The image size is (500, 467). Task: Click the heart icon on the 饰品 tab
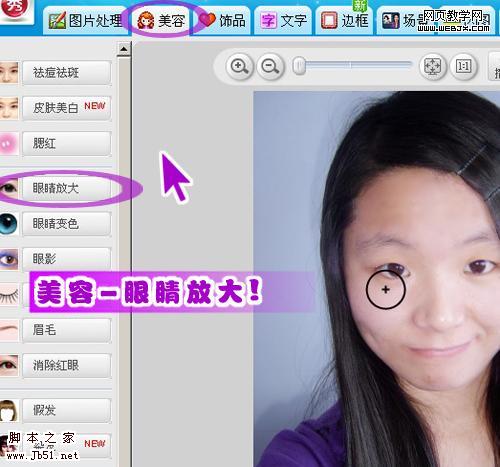[x=207, y=20]
